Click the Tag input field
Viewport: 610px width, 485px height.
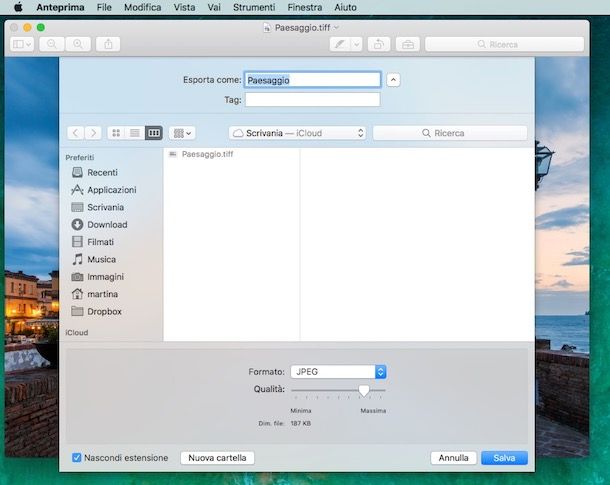(x=312, y=100)
